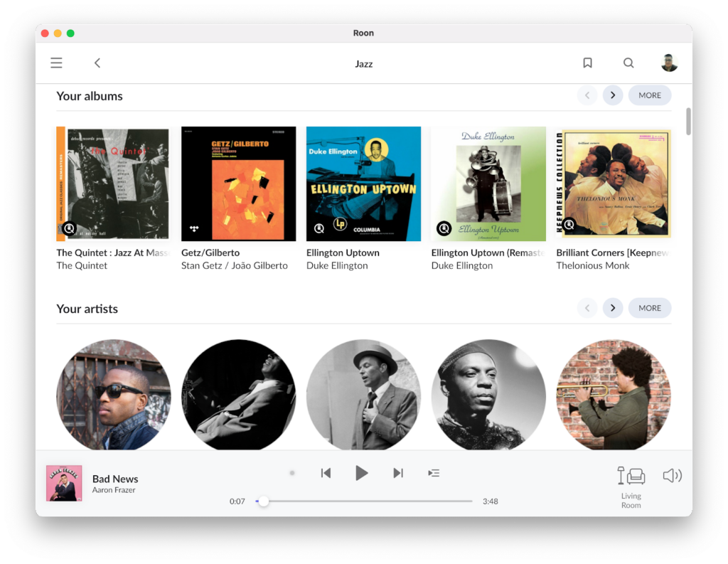Click the Ellington Uptown title under blue cover
Image resolution: width=728 pixels, height=564 pixels.
(343, 252)
